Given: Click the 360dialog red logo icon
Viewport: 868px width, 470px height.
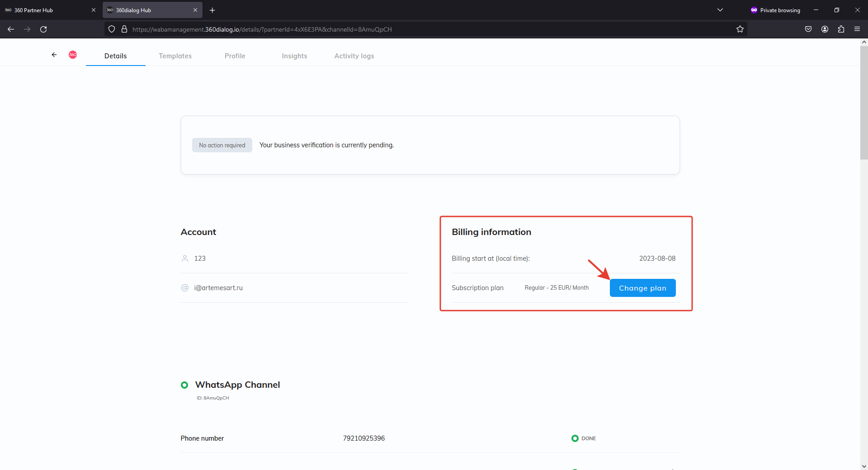Looking at the screenshot, I should click(73, 55).
